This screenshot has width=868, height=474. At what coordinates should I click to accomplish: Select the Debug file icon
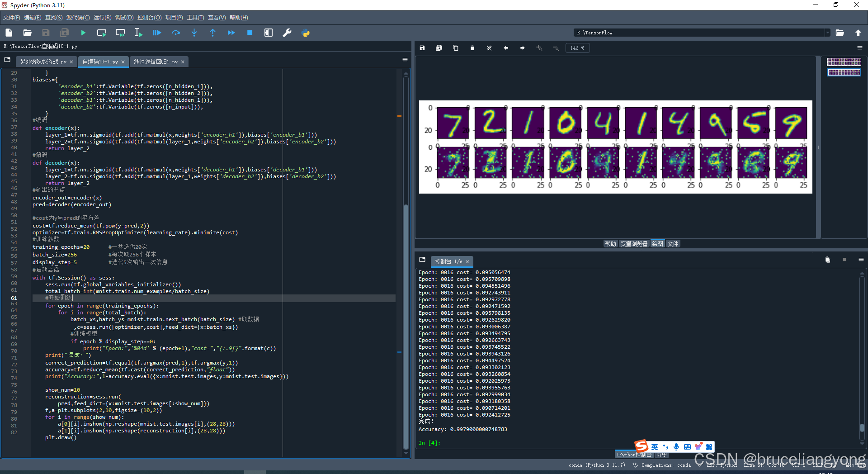[x=156, y=33]
